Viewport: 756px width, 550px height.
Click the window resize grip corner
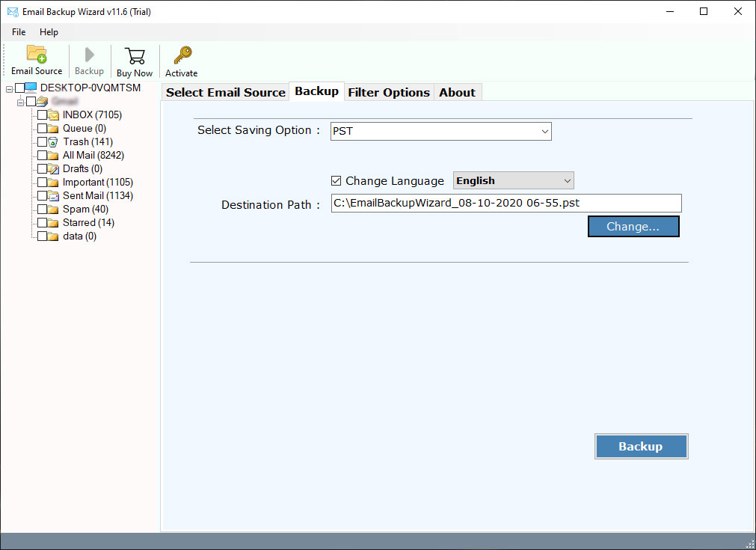coord(750,544)
